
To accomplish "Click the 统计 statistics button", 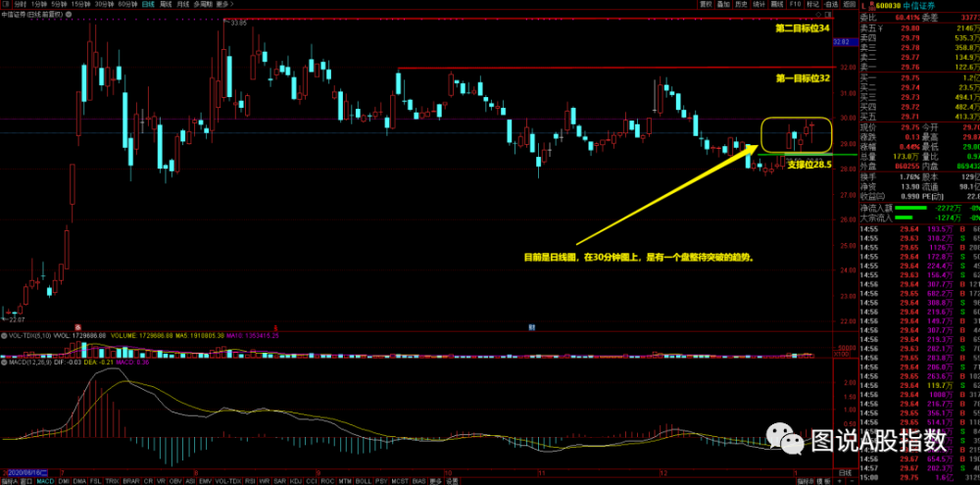I will coord(759,4).
